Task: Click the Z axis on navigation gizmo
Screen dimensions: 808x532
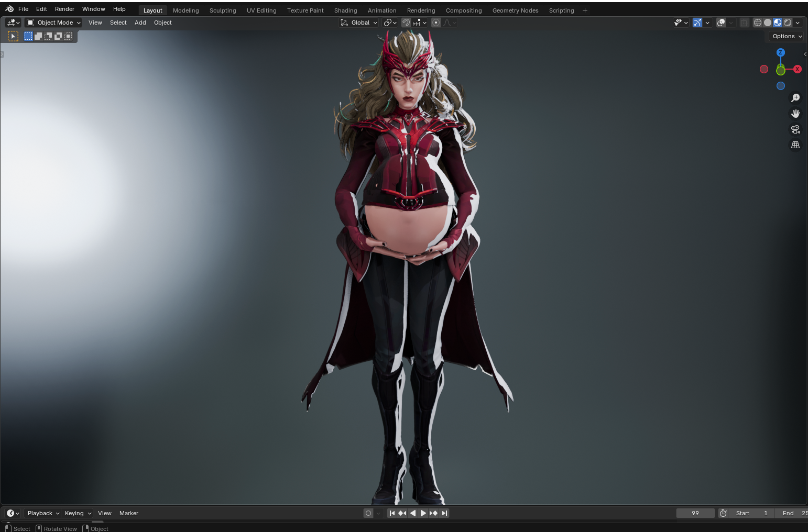Action: pos(781,52)
